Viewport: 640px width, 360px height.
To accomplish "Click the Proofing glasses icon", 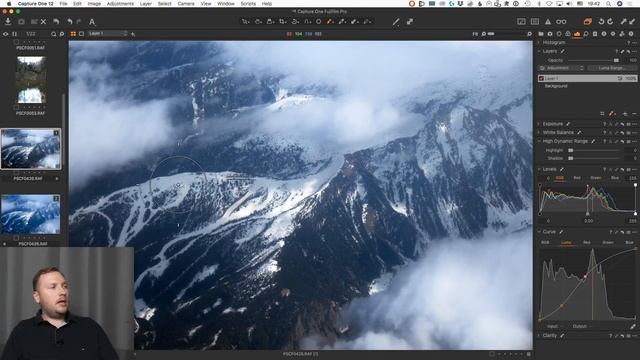I will coord(561,22).
